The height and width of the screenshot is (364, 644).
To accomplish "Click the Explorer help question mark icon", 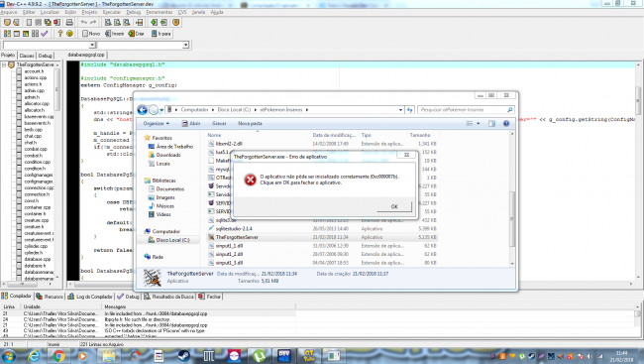I will click(x=506, y=123).
